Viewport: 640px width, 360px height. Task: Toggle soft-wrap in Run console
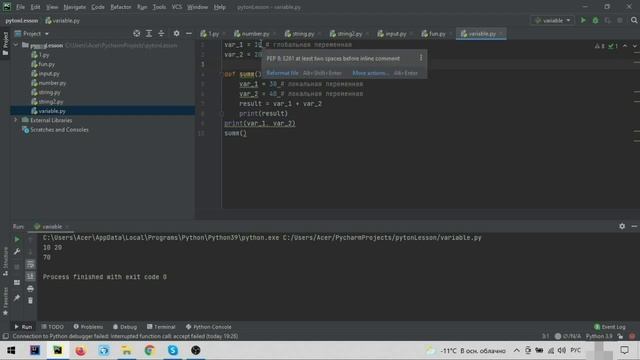pos(30,264)
